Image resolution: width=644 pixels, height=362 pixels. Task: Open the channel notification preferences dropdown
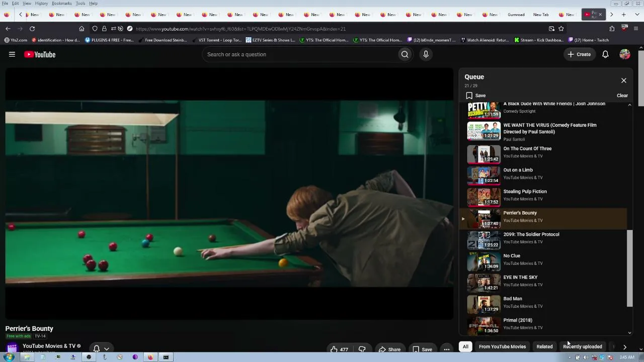pyautogui.click(x=101, y=348)
